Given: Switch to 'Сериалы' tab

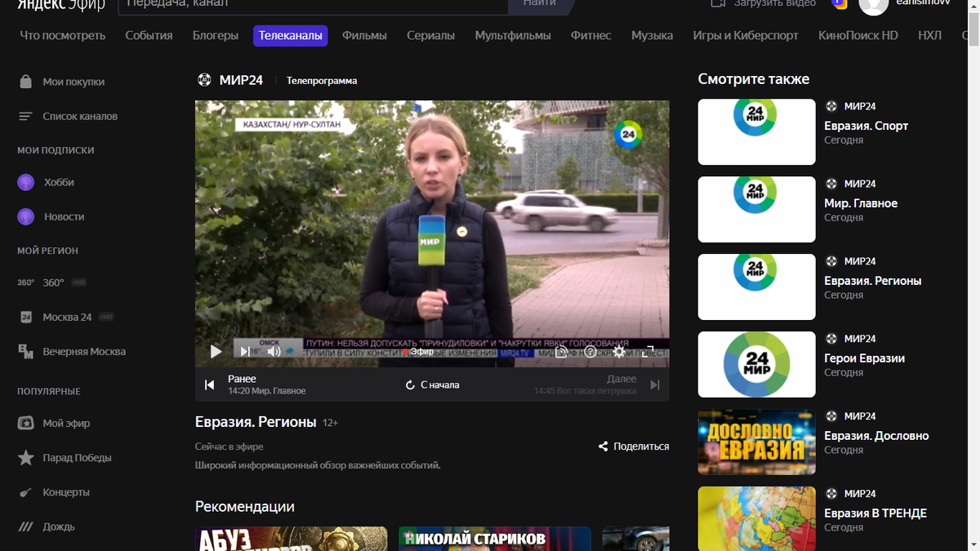Looking at the screenshot, I should (430, 35).
